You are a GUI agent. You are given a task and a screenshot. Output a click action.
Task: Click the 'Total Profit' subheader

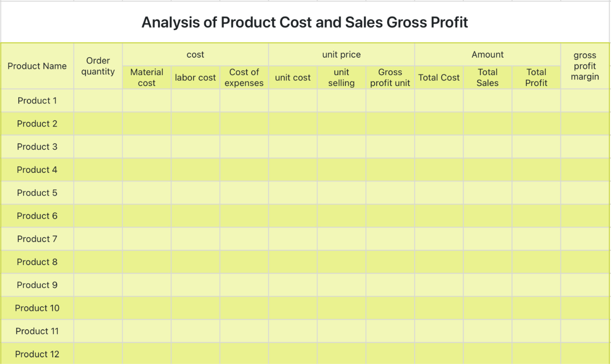pyautogui.click(x=536, y=78)
